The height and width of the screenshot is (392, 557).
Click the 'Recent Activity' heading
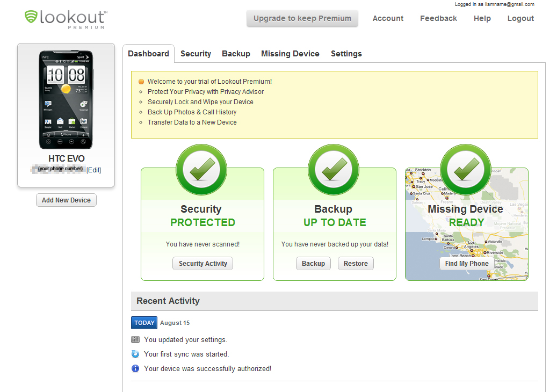click(168, 301)
